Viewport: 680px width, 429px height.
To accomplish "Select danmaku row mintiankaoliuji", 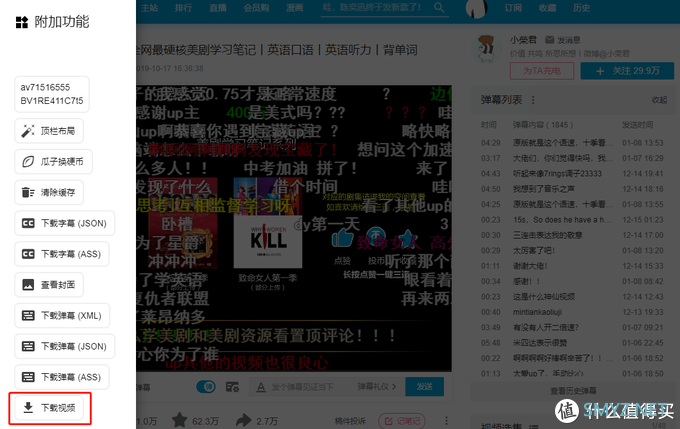I will coord(572,312).
